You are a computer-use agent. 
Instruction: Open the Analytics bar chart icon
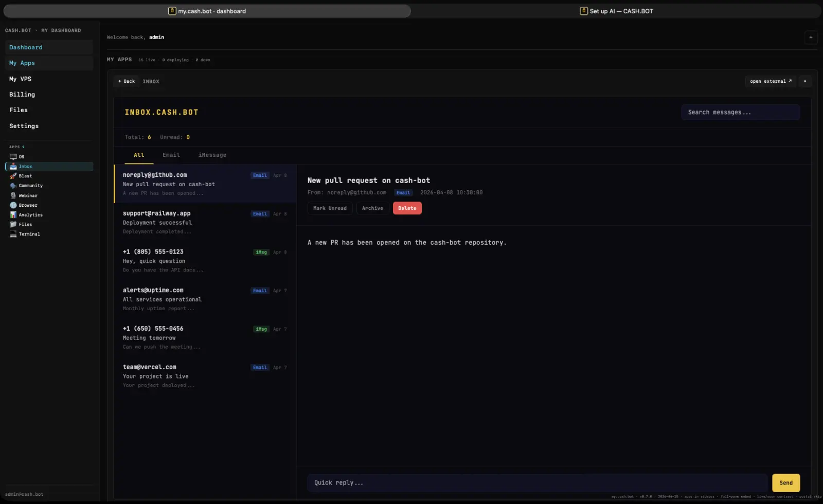pyautogui.click(x=13, y=215)
